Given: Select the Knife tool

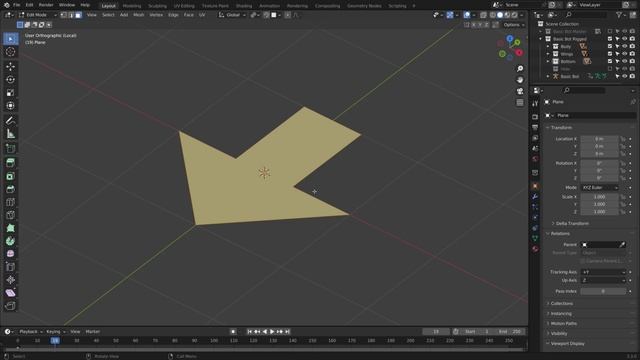Looking at the screenshot, I should [x=11, y=215].
